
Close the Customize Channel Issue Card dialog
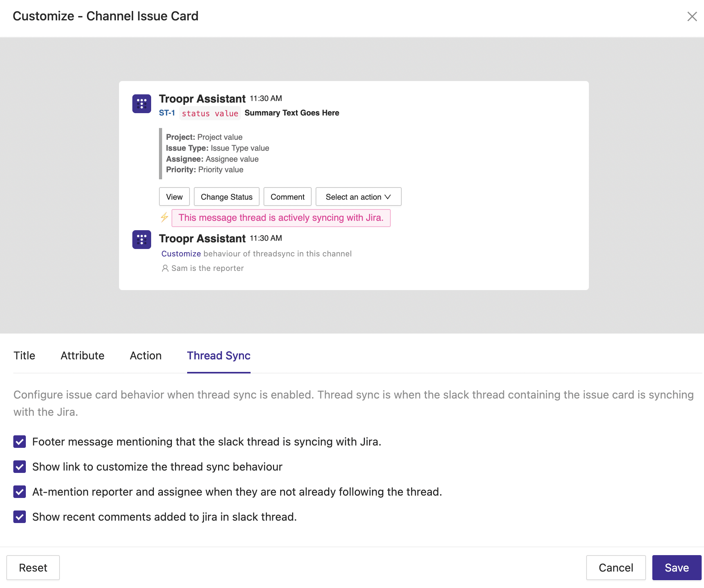(x=692, y=16)
